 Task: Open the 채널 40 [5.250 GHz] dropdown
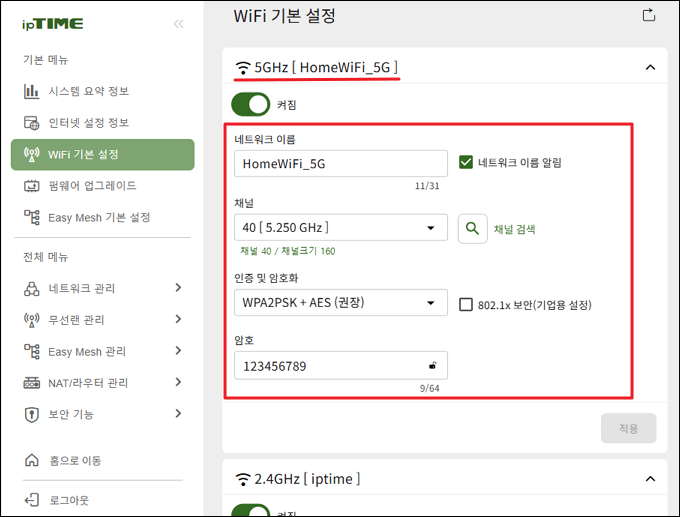tap(341, 227)
